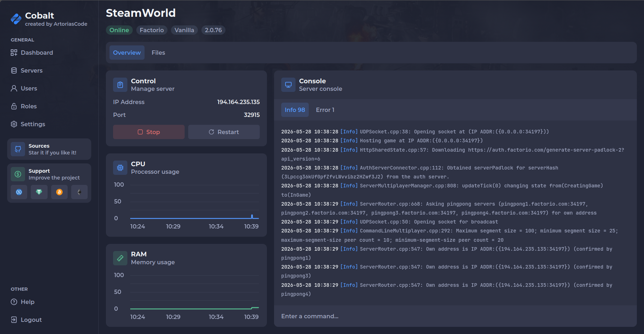Click log line 'UDPSocket.cpp:50: Opening socket for broadcast'

pyautogui.click(x=390, y=222)
